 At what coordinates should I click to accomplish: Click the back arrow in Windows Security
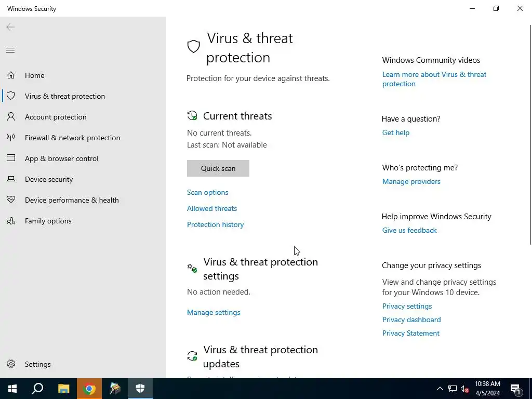(x=10, y=27)
